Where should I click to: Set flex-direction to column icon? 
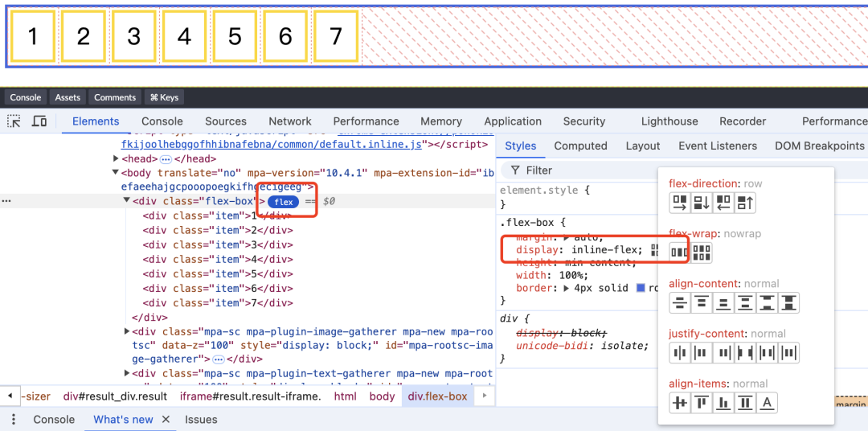(702, 203)
